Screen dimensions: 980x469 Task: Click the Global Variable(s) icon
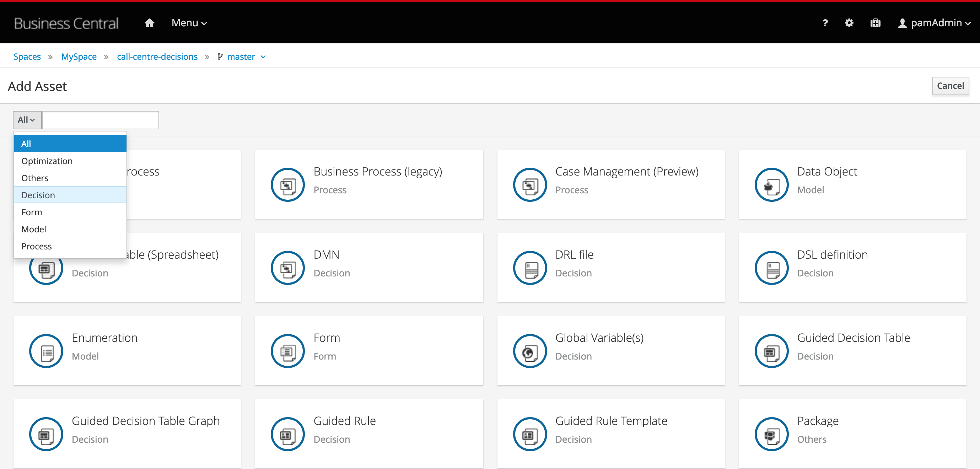point(529,351)
